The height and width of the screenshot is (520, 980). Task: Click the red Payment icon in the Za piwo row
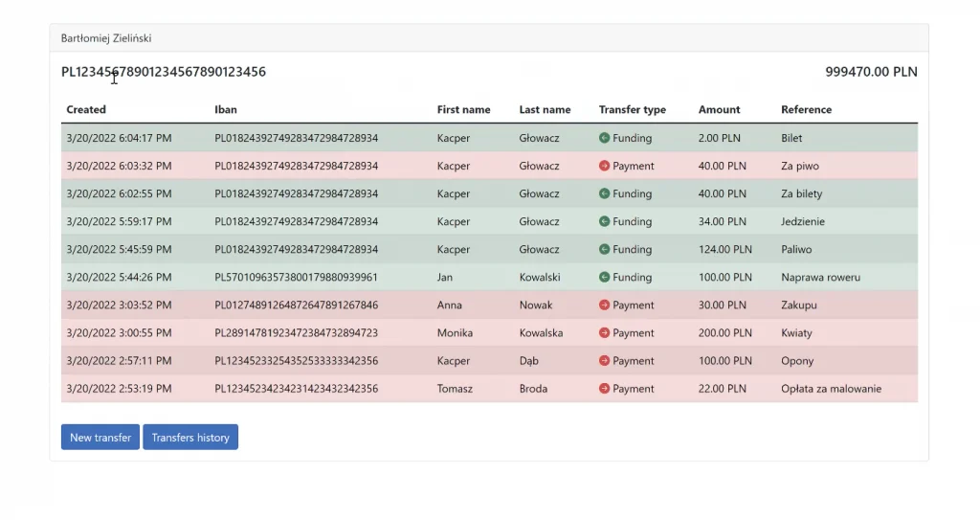point(604,166)
